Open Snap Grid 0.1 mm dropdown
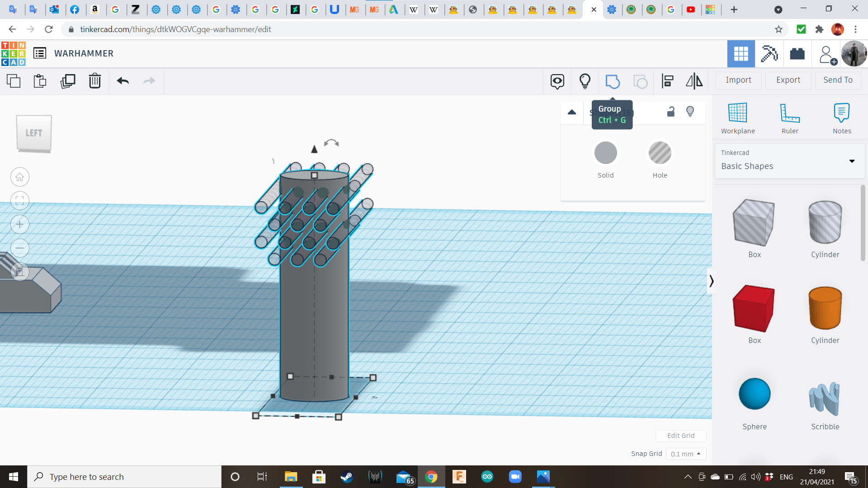 click(685, 454)
